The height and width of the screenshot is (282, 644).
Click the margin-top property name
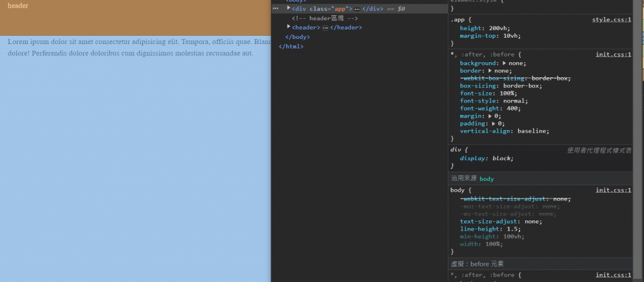479,36
